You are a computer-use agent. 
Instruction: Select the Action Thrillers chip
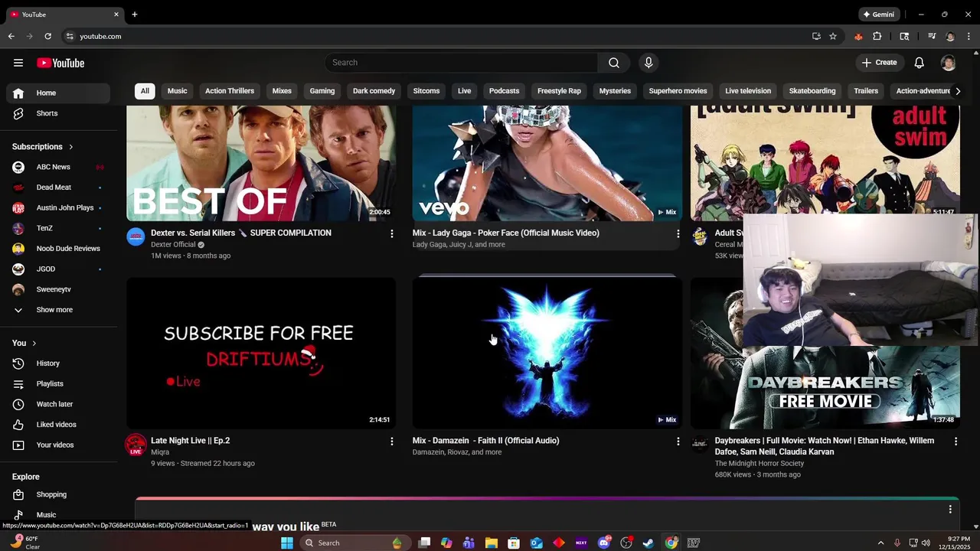click(x=230, y=91)
